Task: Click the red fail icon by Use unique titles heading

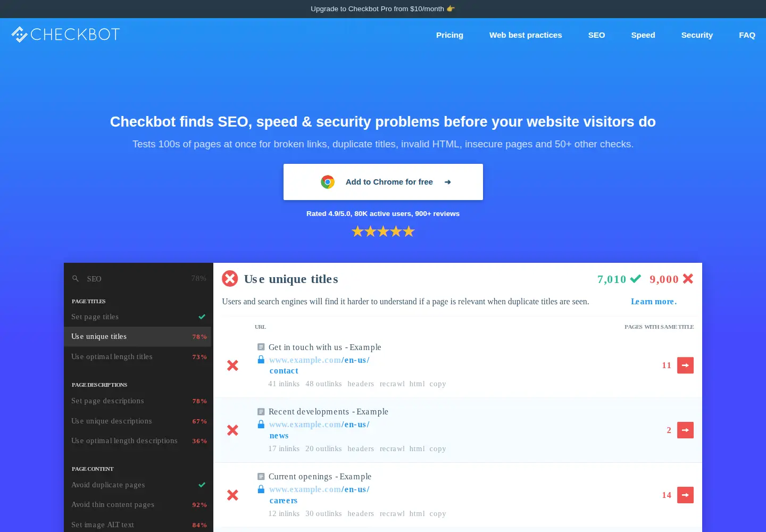Action: point(230,279)
